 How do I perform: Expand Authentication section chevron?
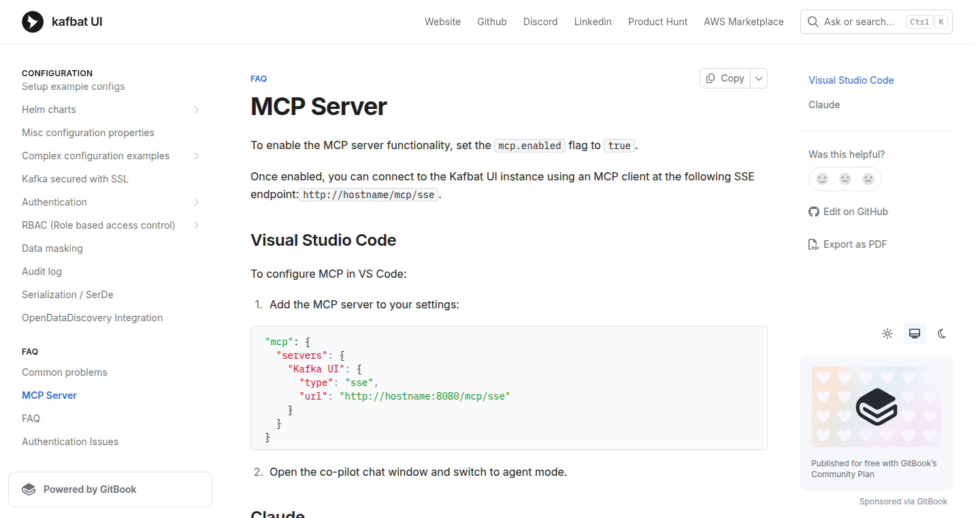[x=196, y=202]
